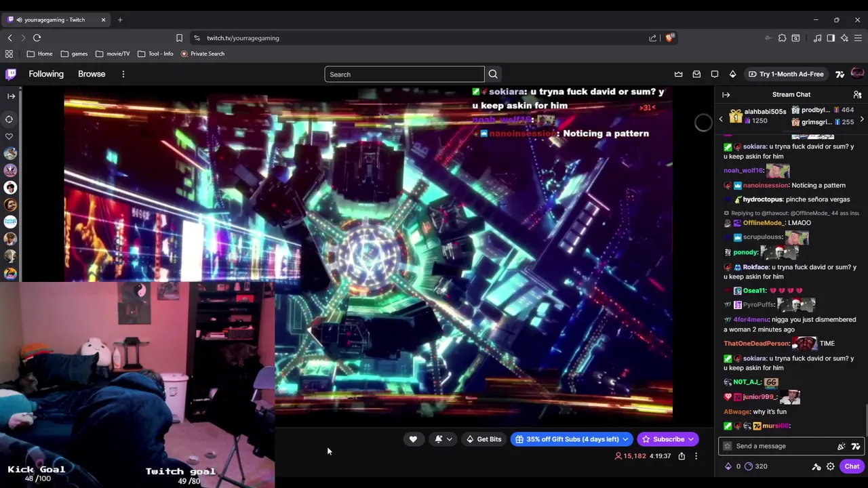The width and height of the screenshot is (868, 488).
Task: Focus the Twitch search field
Action: (404, 75)
